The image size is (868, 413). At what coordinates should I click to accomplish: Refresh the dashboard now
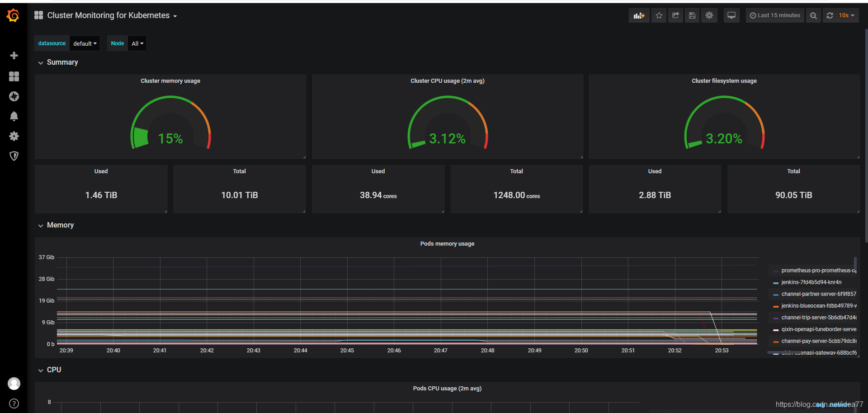[x=830, y=15]
